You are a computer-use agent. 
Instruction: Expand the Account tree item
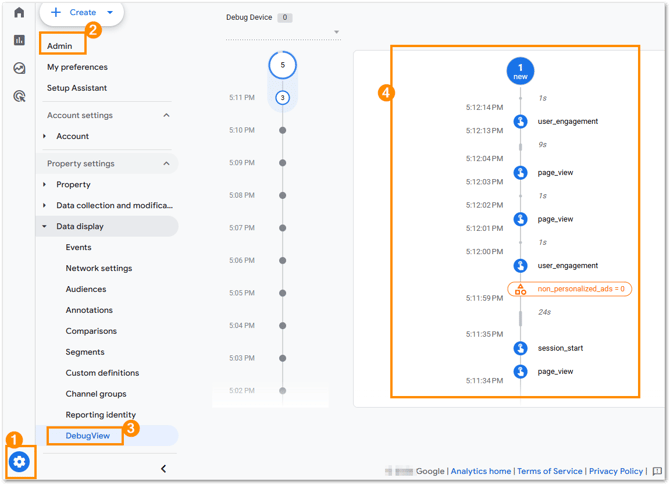44,136
